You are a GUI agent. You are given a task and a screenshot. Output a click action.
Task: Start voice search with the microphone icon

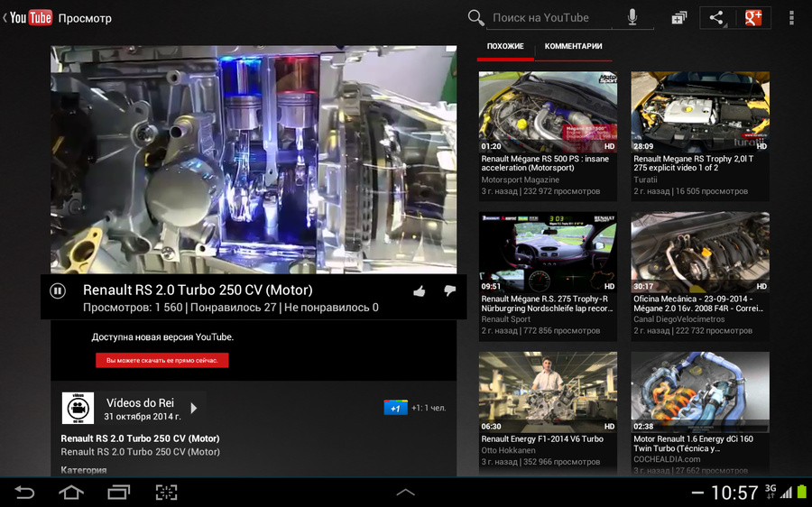[x=632, y=18]
